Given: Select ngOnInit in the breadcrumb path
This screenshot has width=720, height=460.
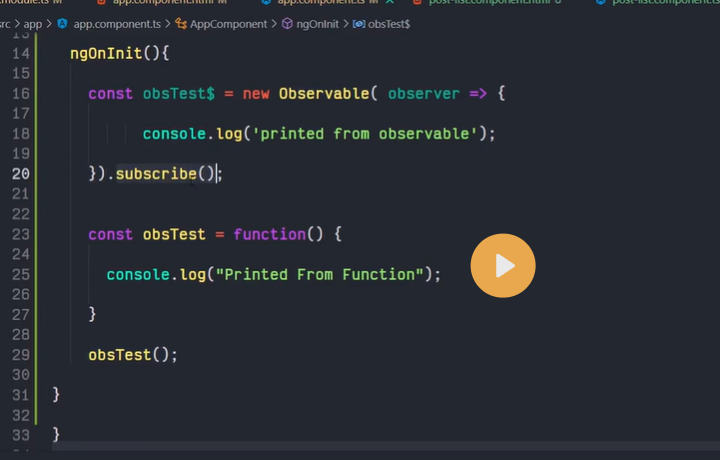Looking at the screenshot, I should click(317, 23).
